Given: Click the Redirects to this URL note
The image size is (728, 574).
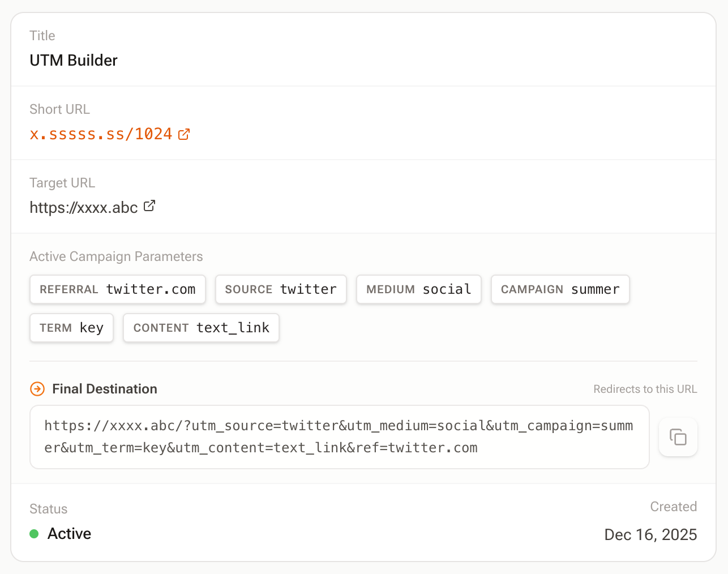Looking at the screenshot, I should point(645,389).
